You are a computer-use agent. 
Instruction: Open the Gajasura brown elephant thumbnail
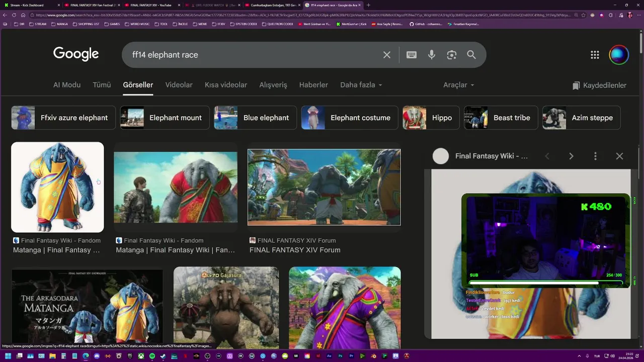point(226,308)
